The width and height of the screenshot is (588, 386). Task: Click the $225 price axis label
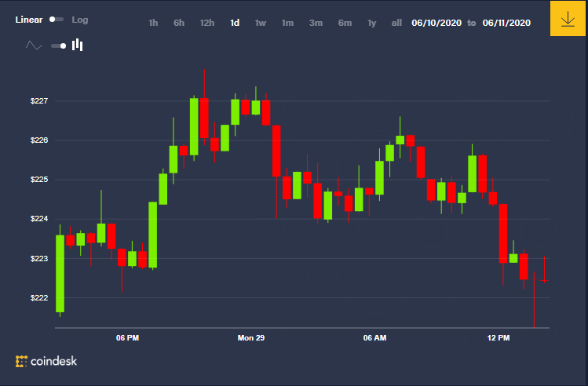pyautogui.click(x=39, y=180)
